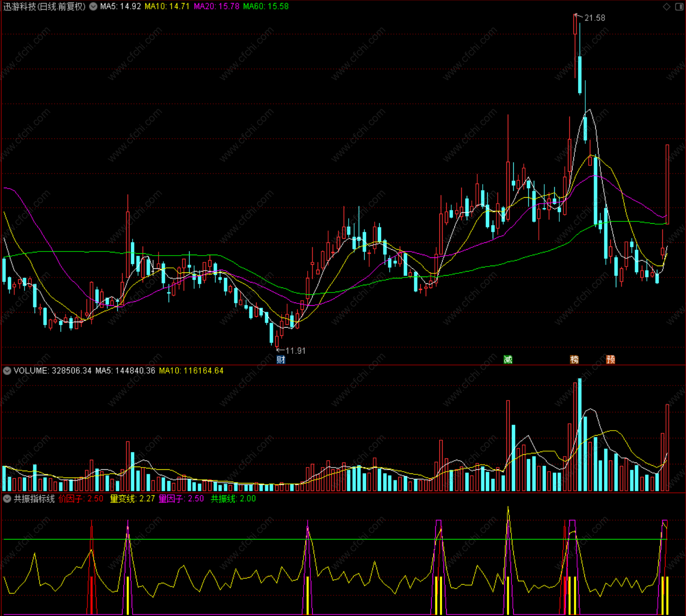Viewport: 686px width, 616px height.
Task: Click the 21.58 high price arrow label
Action: (x=590, y=18)
